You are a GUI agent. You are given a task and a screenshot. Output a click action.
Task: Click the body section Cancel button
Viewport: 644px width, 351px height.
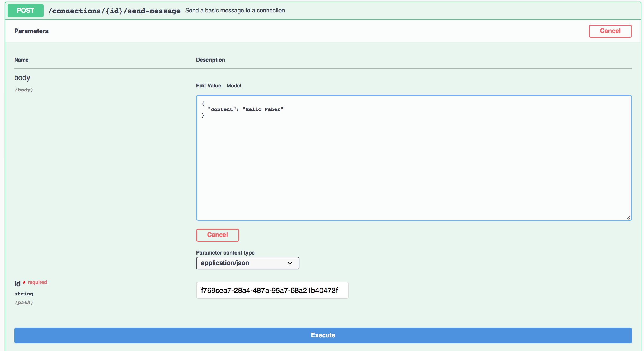(218, 235)
